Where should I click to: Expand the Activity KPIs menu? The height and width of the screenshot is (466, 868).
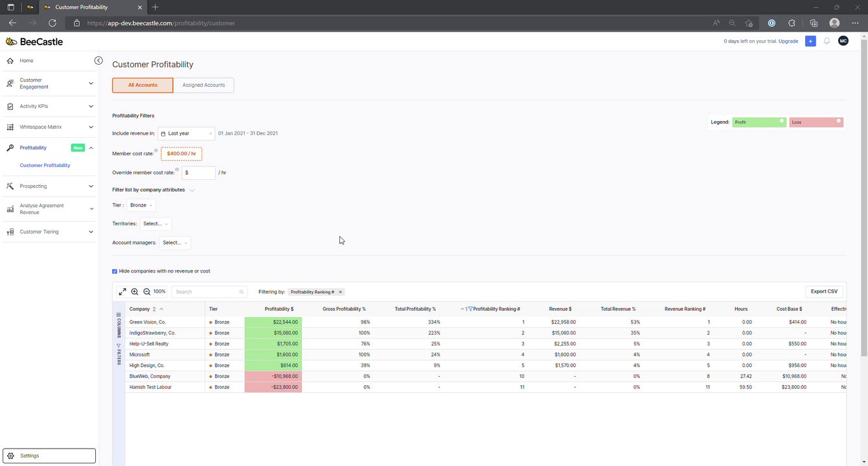point(49,106)
